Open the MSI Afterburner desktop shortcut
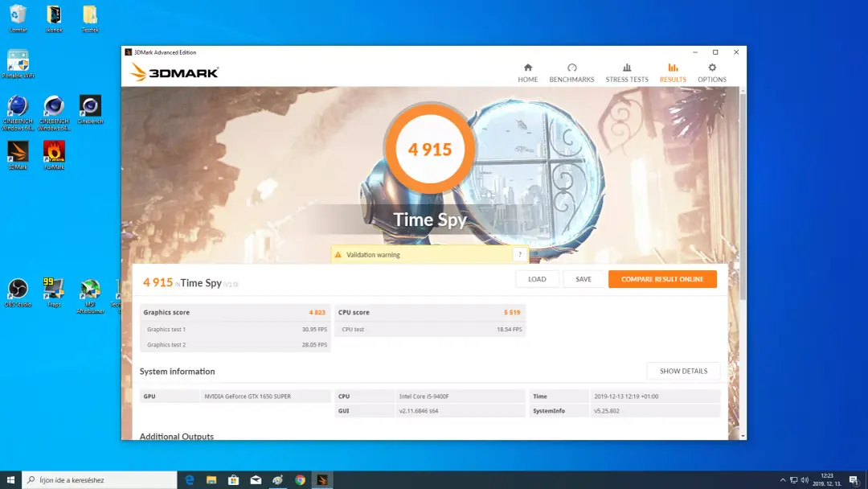 click(90, 296)
